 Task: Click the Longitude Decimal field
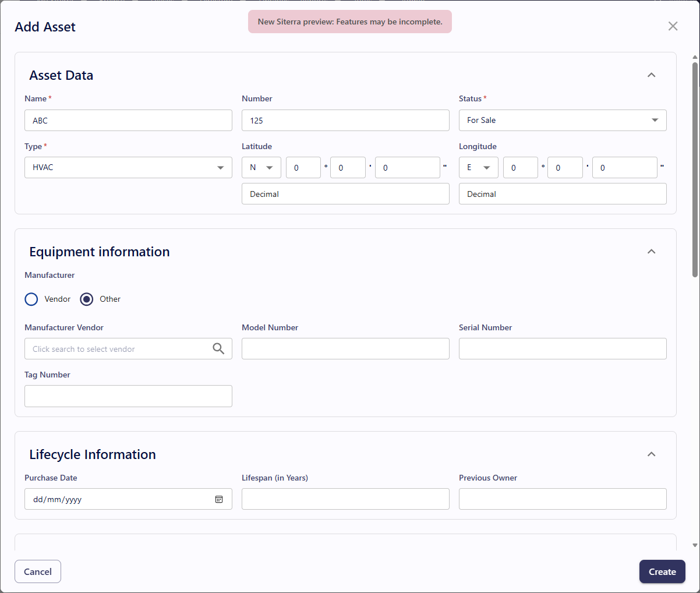tap(563, 194)
